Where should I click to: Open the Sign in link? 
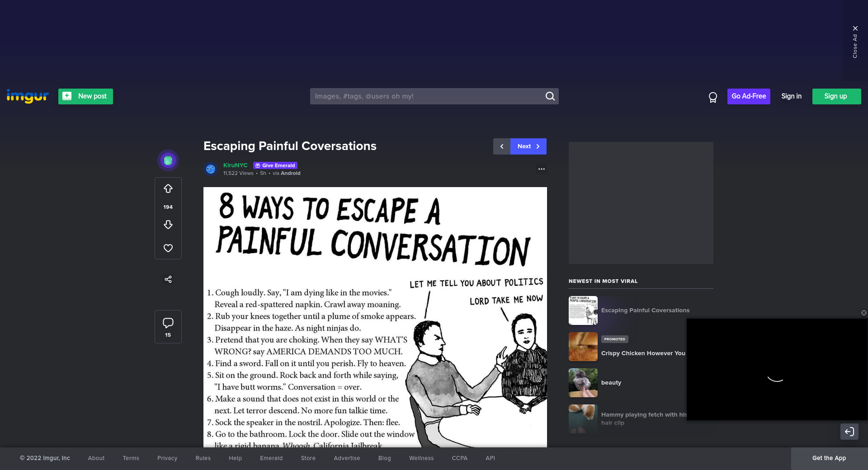[791, 96]
